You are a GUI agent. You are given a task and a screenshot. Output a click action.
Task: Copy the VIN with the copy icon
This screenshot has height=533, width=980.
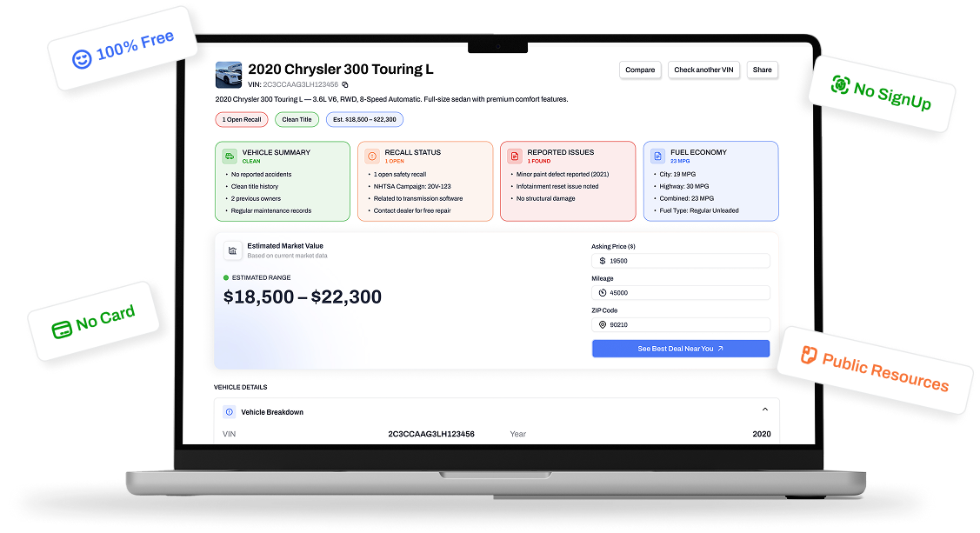pyautogui.click(x=345, y=85)
